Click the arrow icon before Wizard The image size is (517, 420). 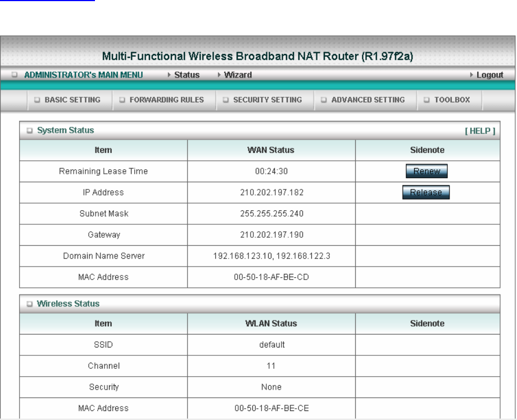[x=219, y=75]
